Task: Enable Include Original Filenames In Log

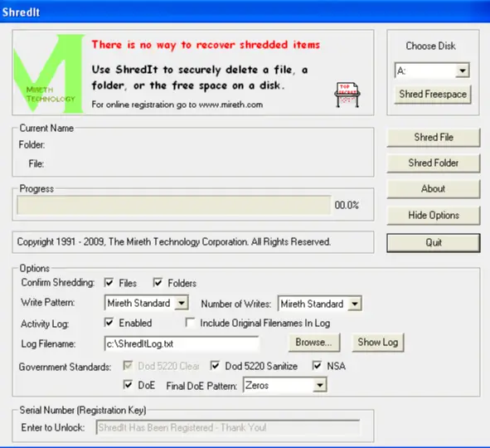Action: pyautogui.click(x=190, y=323)
